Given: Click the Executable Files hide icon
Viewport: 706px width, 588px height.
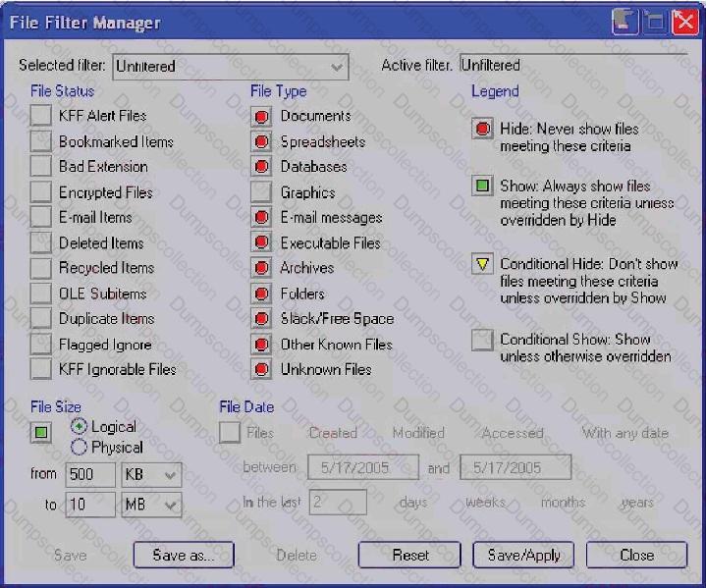Looking at the screenshot, I should (261, 243).
